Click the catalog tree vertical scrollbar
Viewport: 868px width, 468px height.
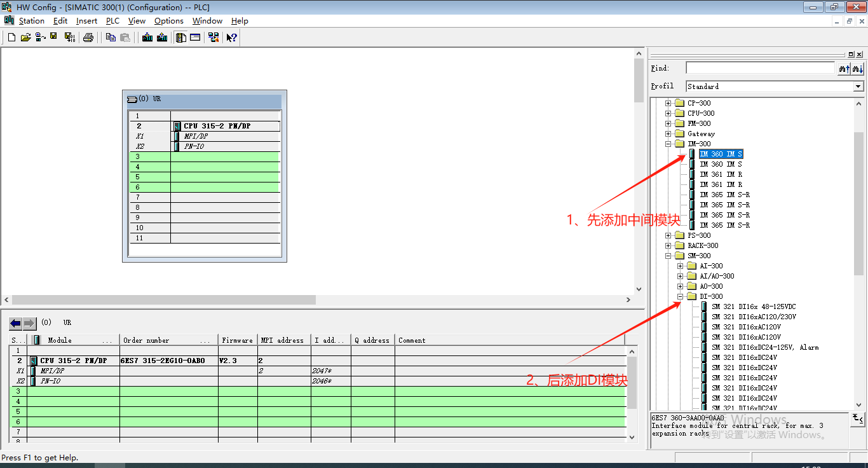point(858,203)
